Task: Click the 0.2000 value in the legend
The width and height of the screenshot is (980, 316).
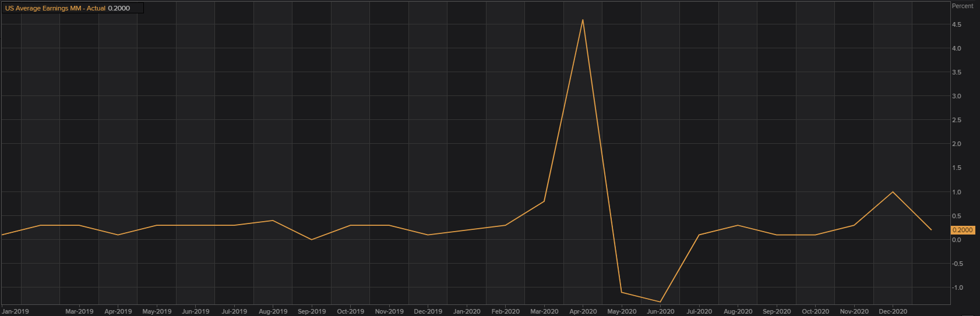Action: click(119, 8)
